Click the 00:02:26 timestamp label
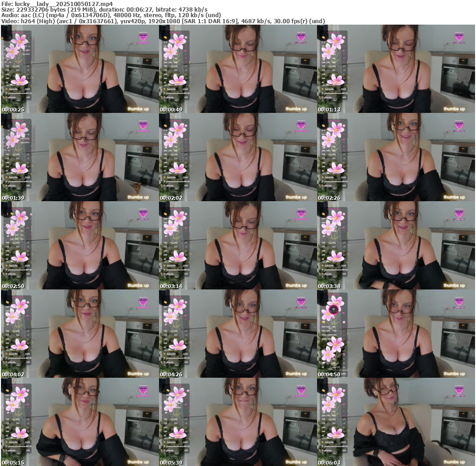Screen dimensions: 476x466 328,197
